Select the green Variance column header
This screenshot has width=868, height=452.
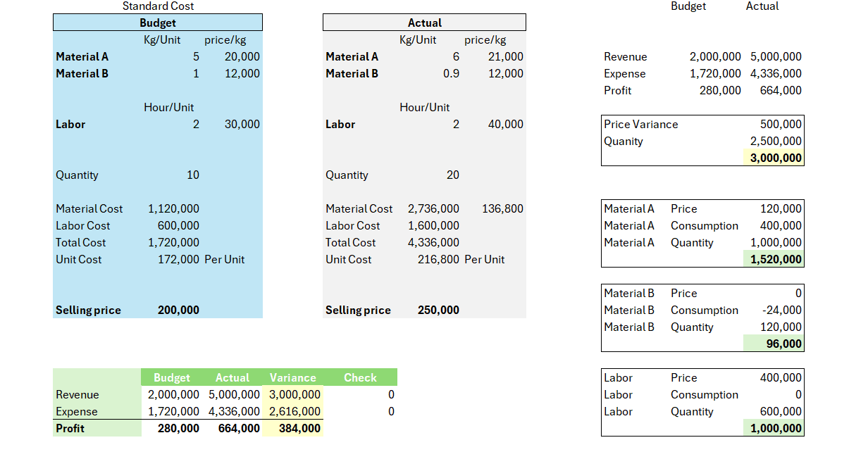[x=293, y=377]
